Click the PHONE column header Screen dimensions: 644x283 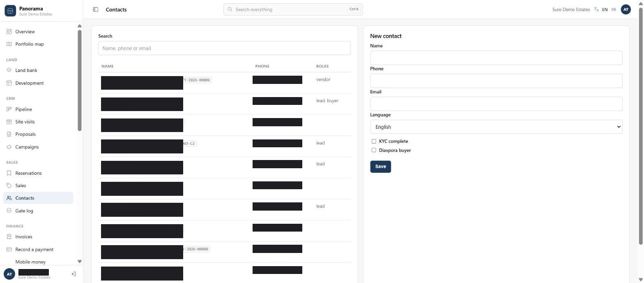[262, 66]
